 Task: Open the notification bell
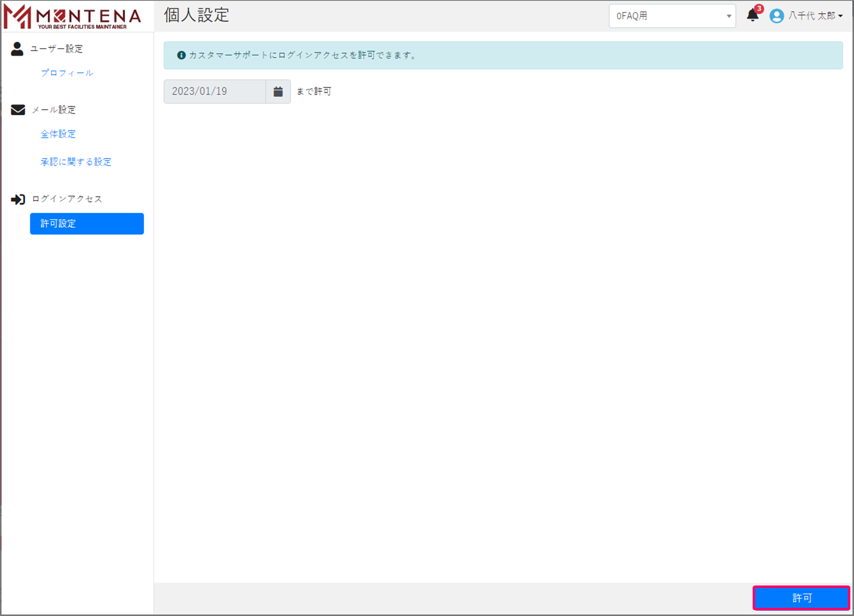pyautogui.click(x=752, y=16)
